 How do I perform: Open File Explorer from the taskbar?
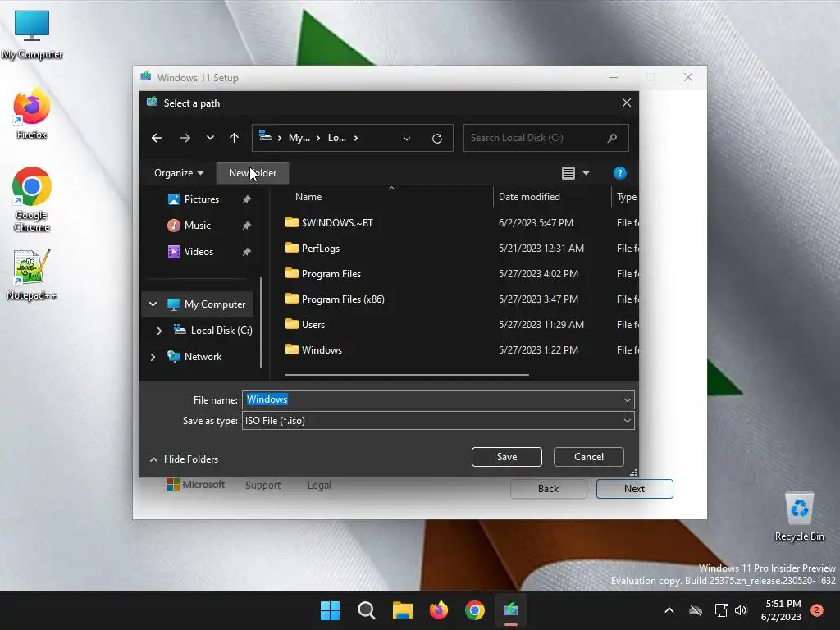click(x=402, y=610)
